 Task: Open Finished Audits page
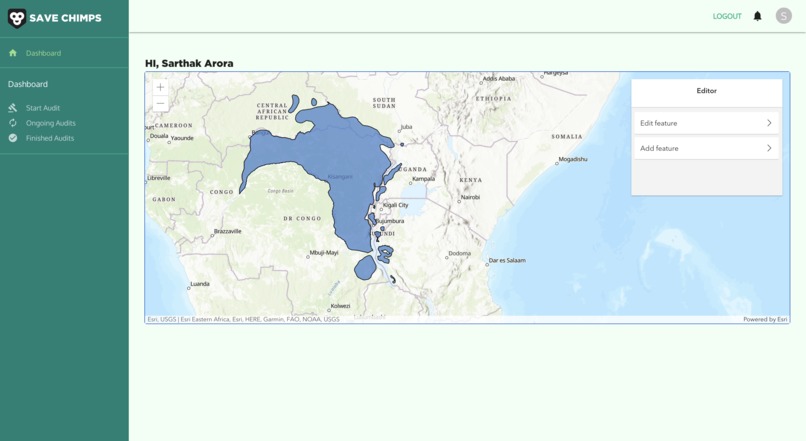click(x=50, y=138)
